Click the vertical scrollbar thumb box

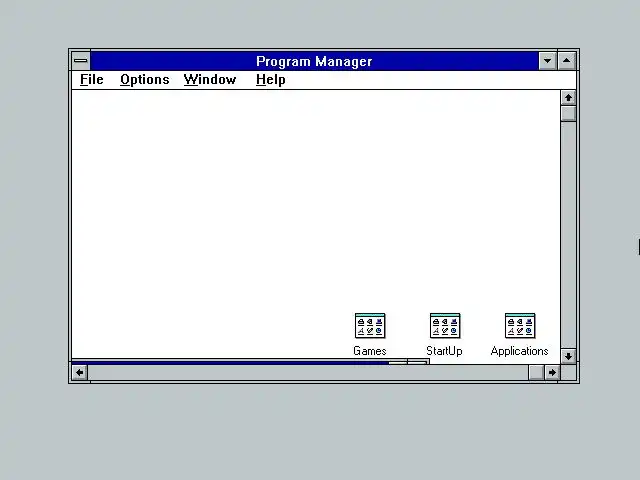click(x=568, y=113)
